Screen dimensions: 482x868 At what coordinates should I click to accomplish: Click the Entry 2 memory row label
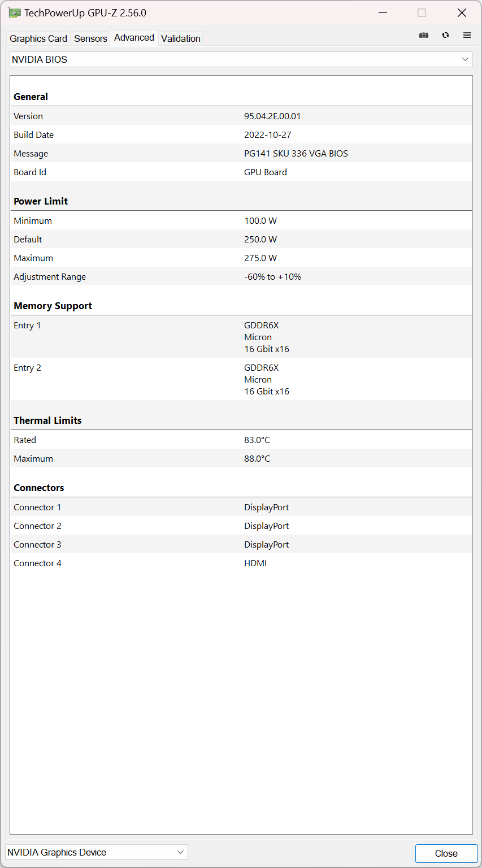[27, 368]
